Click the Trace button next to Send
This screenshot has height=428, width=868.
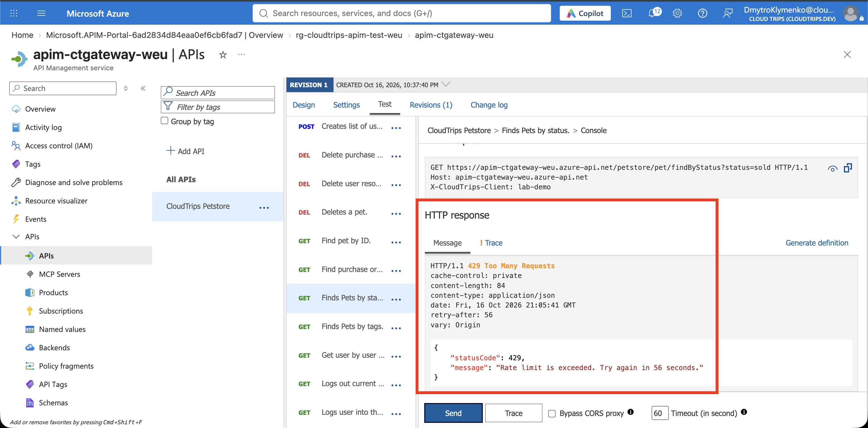click(513, 413)
